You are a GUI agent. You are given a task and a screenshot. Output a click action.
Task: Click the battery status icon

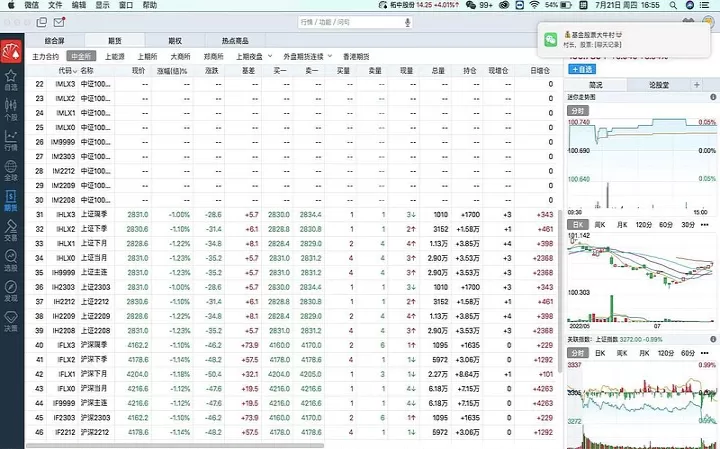point(566,5)
